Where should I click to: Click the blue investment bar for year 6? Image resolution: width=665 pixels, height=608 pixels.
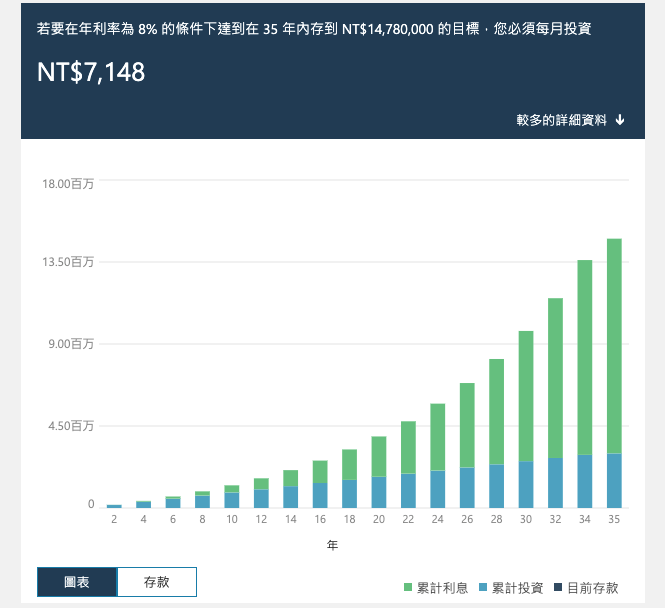(x=173, y=503)
